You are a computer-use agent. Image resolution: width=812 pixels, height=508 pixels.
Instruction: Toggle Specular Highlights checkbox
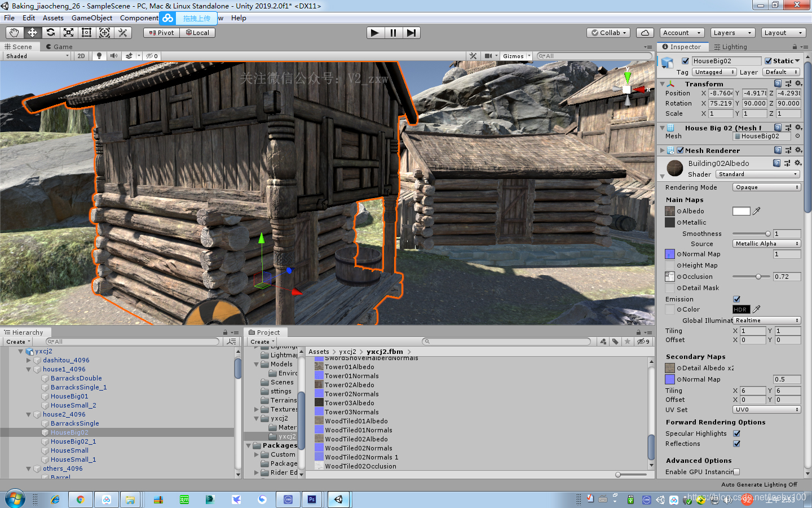pyautogui.click(x=736, y=433)
